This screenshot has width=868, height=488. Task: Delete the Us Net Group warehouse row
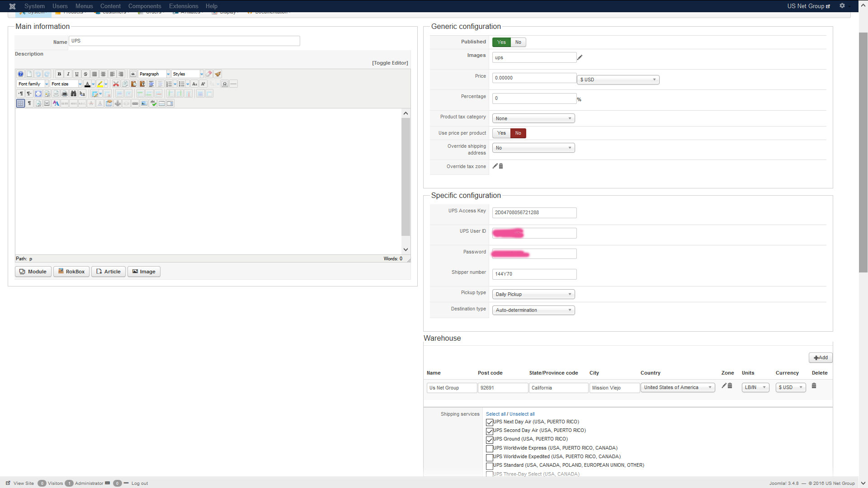[x=814, y=386]
